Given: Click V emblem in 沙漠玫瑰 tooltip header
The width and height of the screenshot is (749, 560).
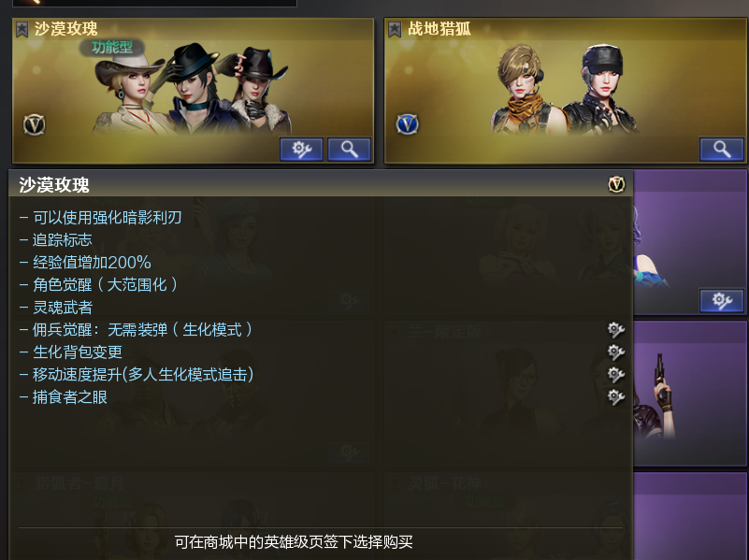Looking at the screenshot, I should (x=616, y=184).
